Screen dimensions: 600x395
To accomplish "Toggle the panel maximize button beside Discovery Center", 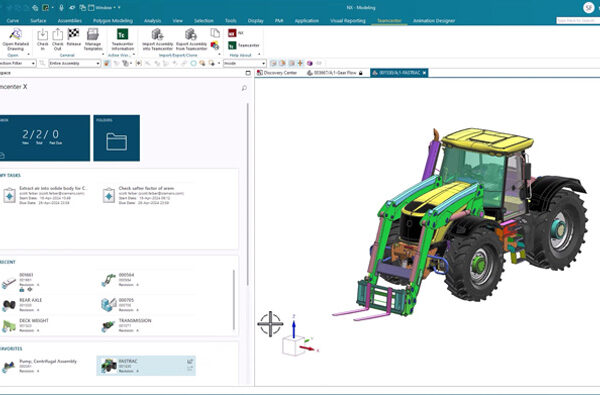I will point(248,73).
